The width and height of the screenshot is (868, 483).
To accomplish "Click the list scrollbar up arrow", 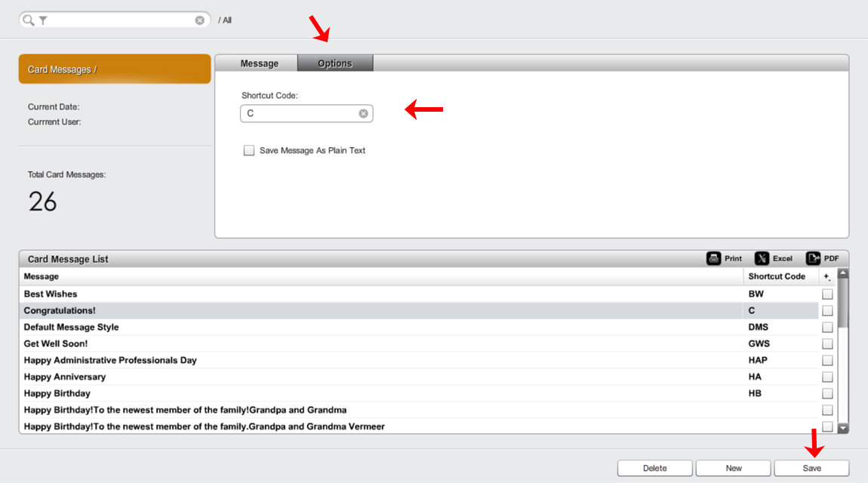I will (843, 273).
